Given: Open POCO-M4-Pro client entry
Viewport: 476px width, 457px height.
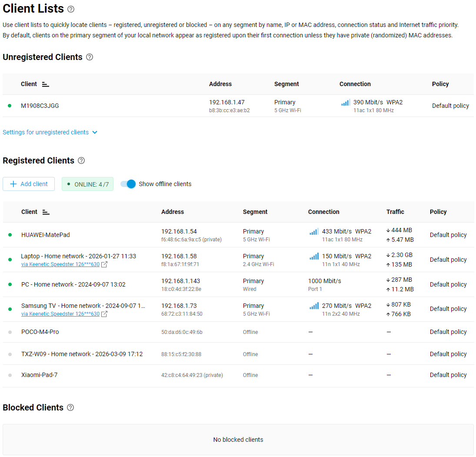Looking at the screenshot, I should click(x=40, y=332).
